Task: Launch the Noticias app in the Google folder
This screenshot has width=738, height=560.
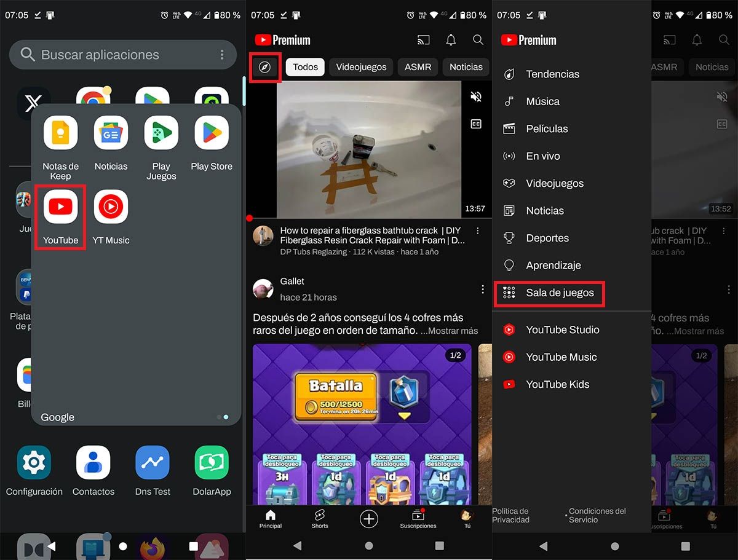Action: coord(111,143)
